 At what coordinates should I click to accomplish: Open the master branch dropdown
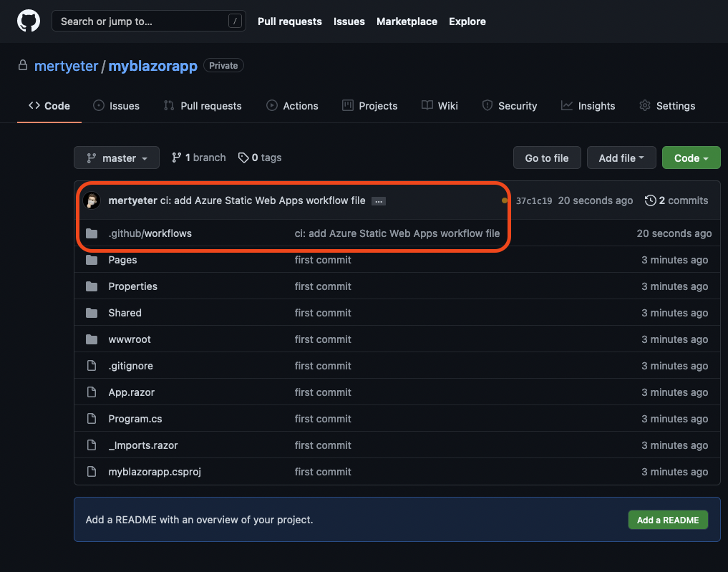(x=117, y=158)
